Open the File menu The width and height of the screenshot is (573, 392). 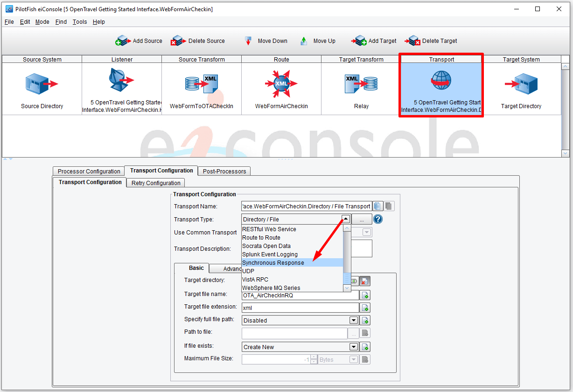pyautogui.click(x=9, y=22)
